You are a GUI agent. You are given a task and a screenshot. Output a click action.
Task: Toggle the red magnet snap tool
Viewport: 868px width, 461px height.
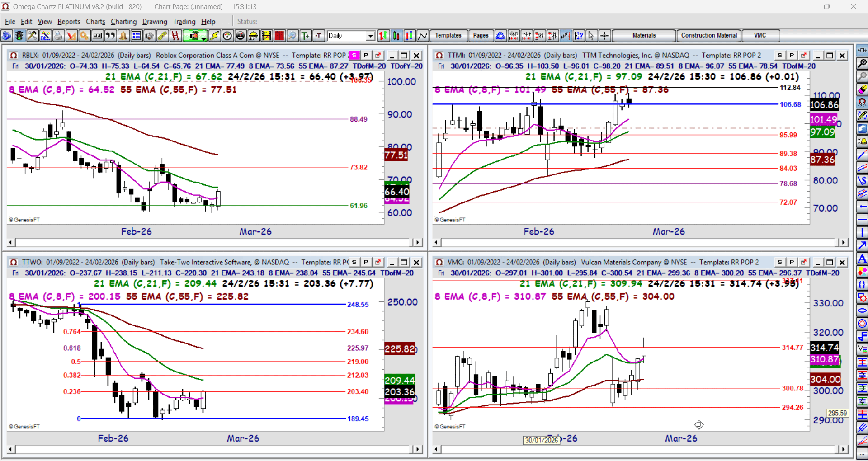(x=862, y=103)
